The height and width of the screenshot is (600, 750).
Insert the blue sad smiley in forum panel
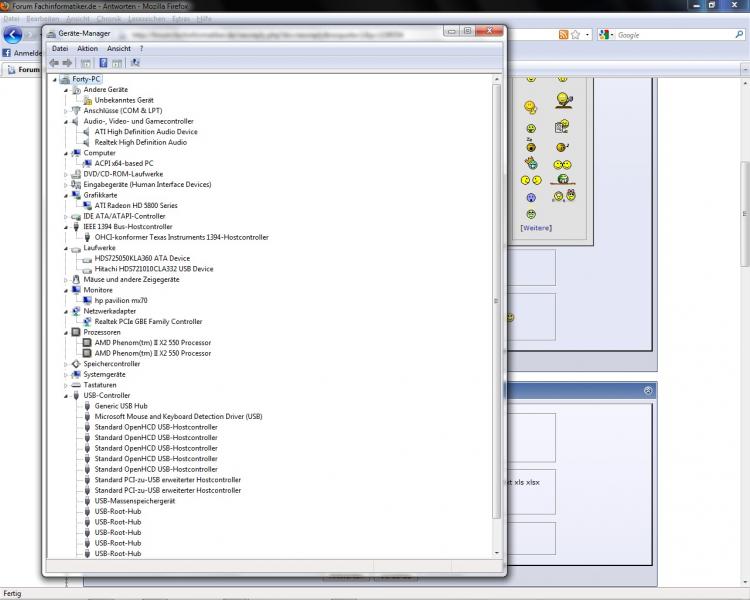click(x=531, y=197)
